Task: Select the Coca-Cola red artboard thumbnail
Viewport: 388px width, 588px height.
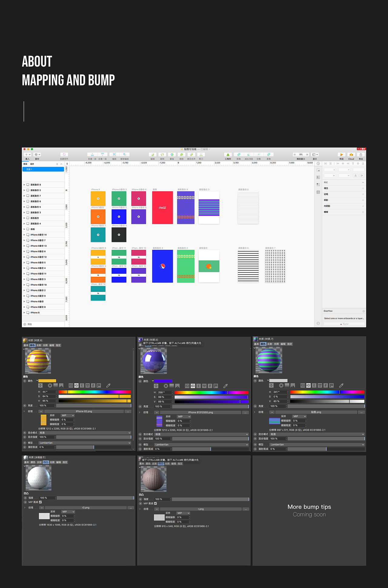Action: tap(162, 207)
